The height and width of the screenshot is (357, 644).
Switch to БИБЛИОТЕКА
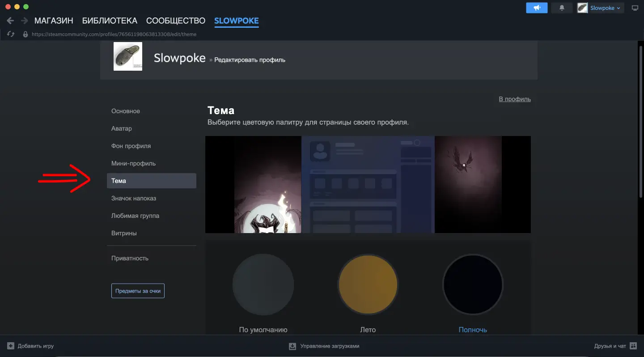coord(109,20)
